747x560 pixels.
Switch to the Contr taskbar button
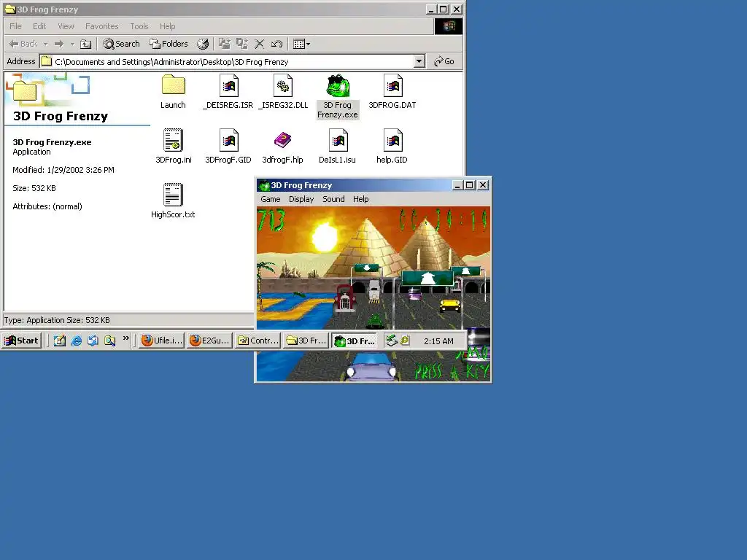[258, 341]
